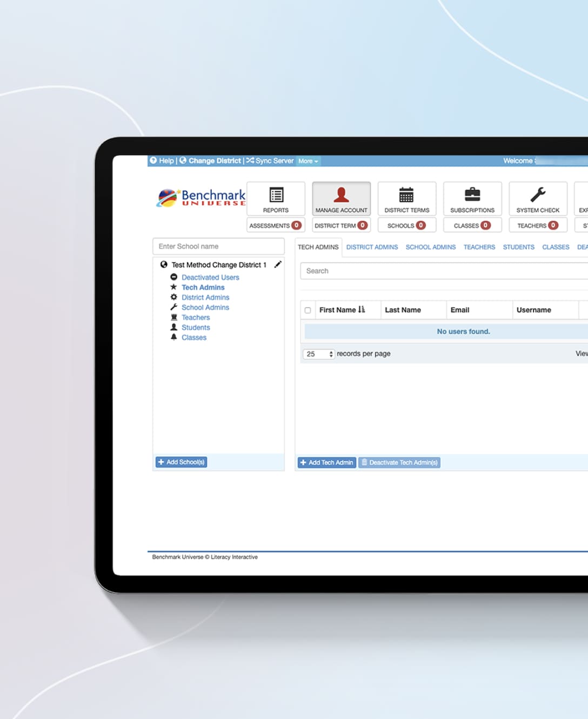
Task: Select the gear icon next to District Admins
Action: [173, 297]
